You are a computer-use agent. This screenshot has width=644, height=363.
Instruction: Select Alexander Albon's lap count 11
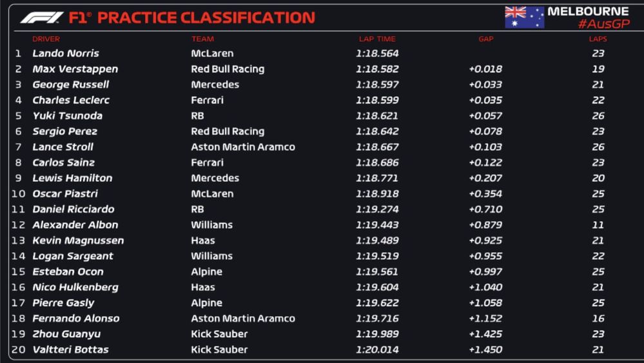(598, 225)
